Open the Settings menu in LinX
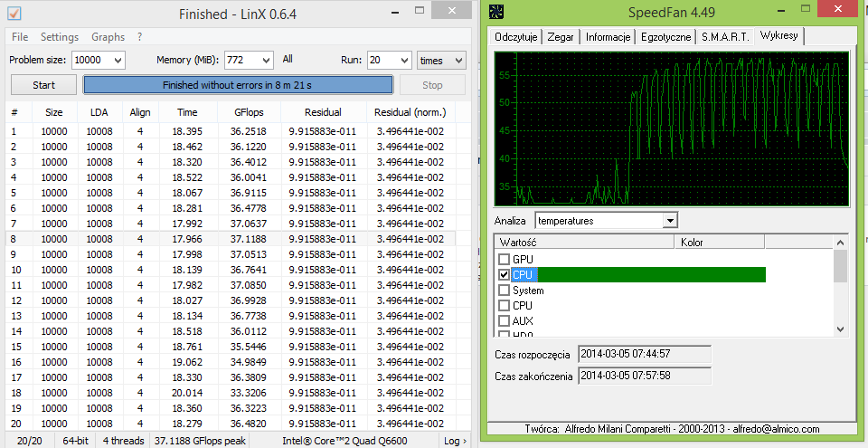This screenshot has width=868, height=448. pos(60,37)
